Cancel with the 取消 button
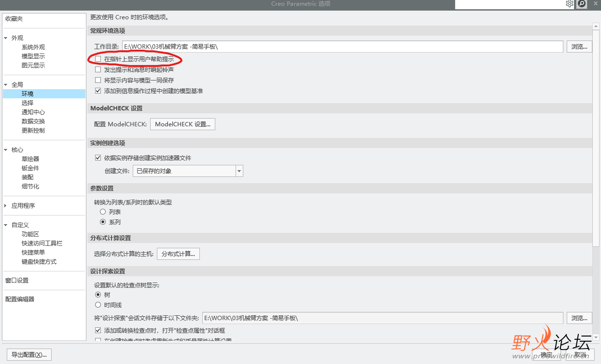 (x=580, y=354)
